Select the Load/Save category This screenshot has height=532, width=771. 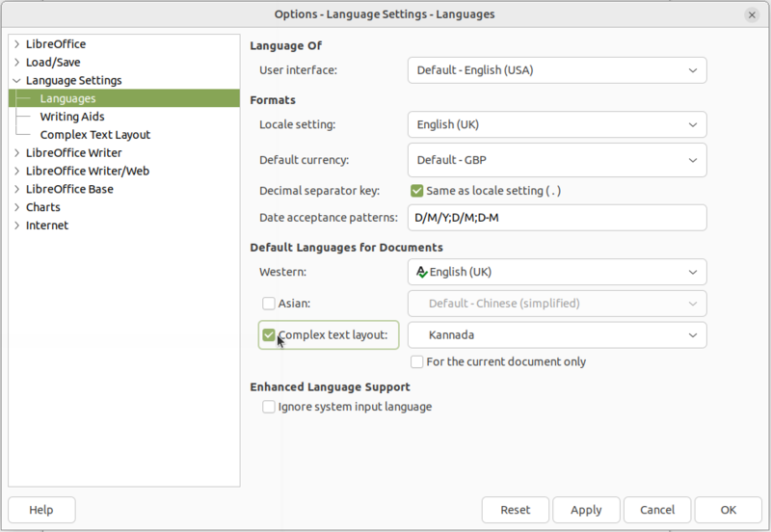pos(53,63)
